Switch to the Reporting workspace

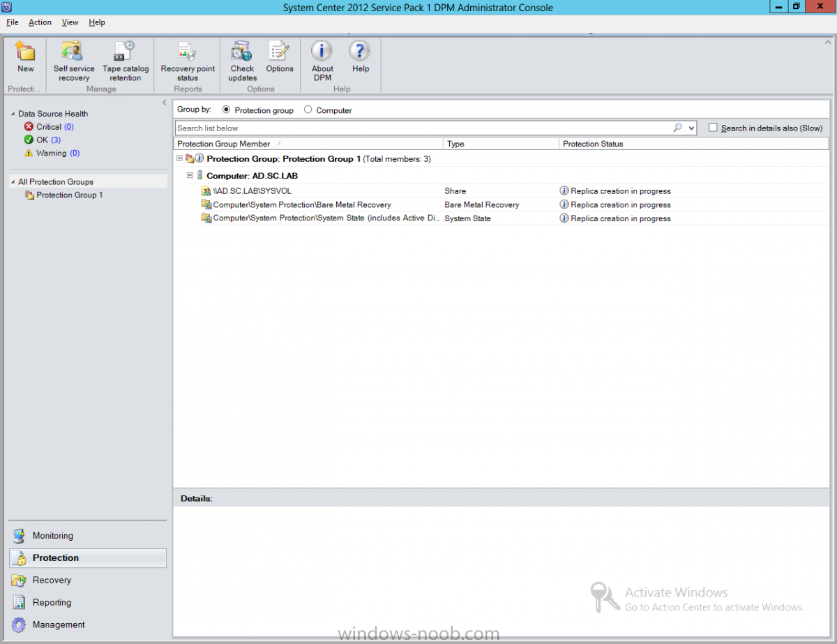coord(88,603)
